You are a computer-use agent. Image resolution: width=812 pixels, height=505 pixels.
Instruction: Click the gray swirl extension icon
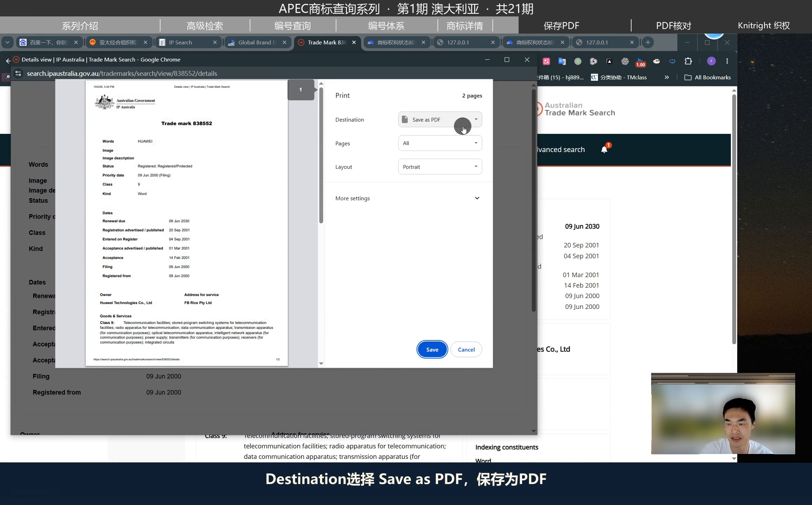pos(593,62)
